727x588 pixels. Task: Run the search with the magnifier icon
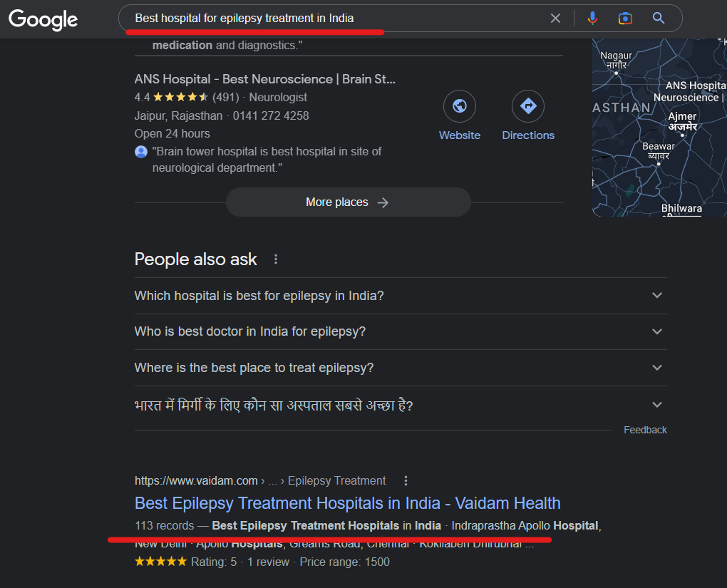pyautogui.click(x=659, y=18)
